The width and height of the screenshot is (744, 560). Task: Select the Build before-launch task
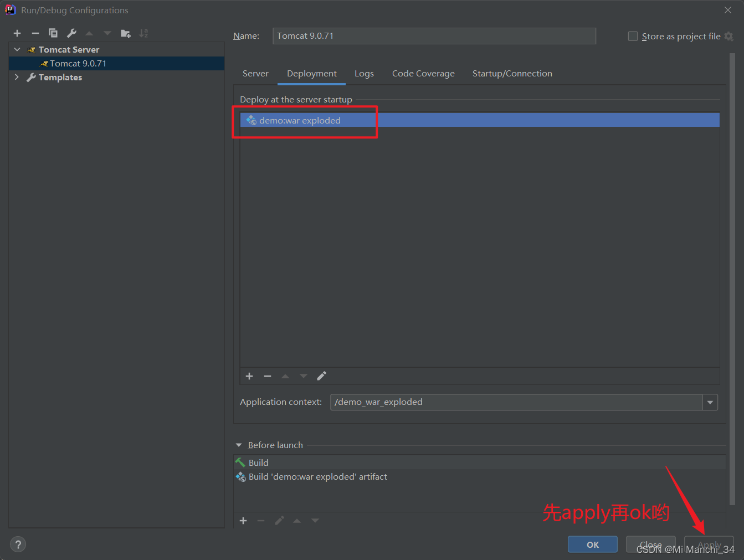(x=480, y=463)
